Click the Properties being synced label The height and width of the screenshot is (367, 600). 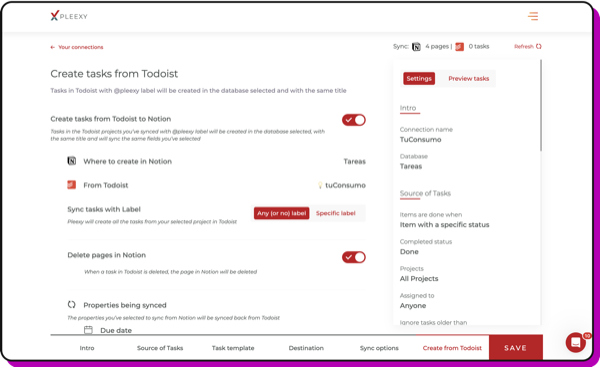coord(125,305)
